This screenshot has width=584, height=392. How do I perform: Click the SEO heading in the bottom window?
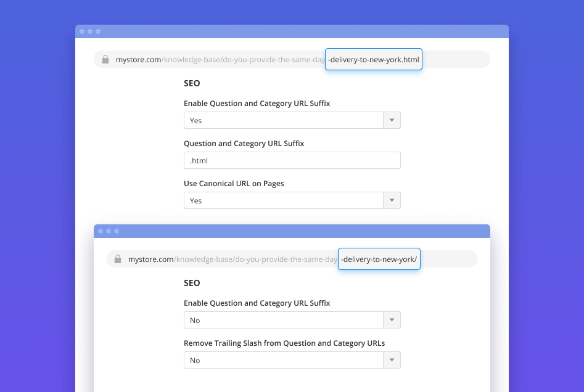tap(192, 283)
